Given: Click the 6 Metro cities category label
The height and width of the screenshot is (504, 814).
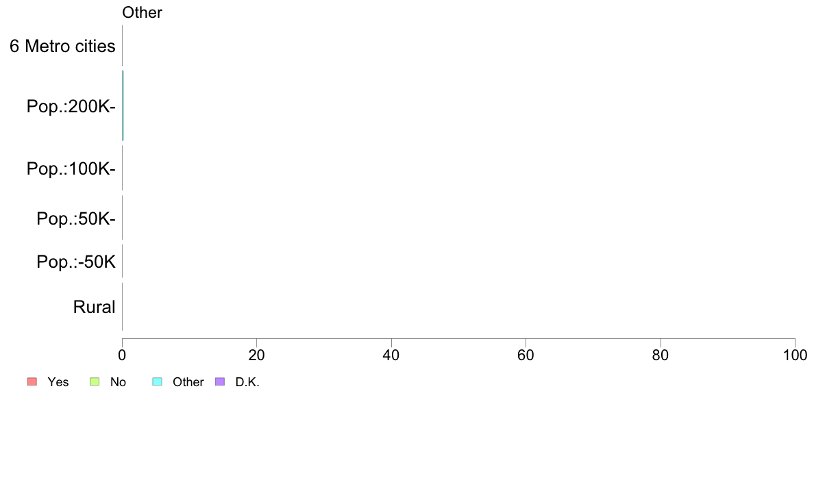Looking at the screenshot, I should pos(62,46).
